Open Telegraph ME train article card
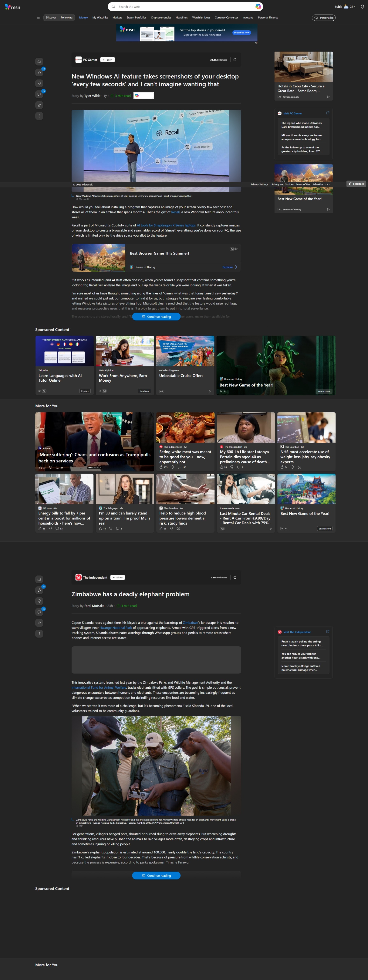 [x=125, y=503]
